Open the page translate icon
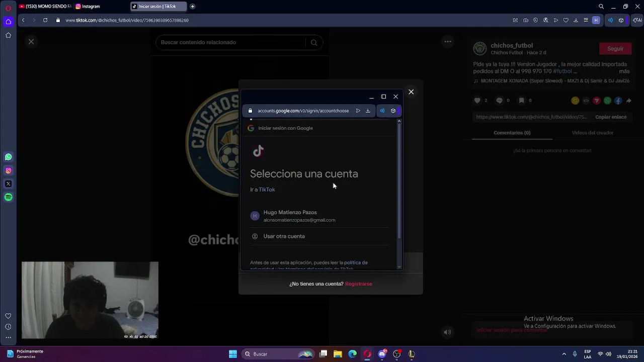The width and height of the screenshot is (644, 362). tap(546, 20)
